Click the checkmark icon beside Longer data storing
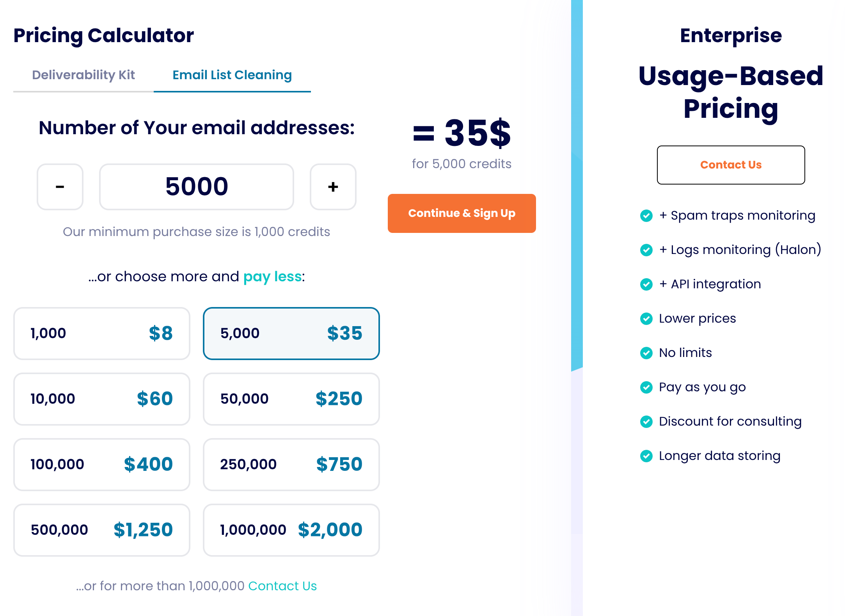This screenshot has width=845, height=616. 646,456
